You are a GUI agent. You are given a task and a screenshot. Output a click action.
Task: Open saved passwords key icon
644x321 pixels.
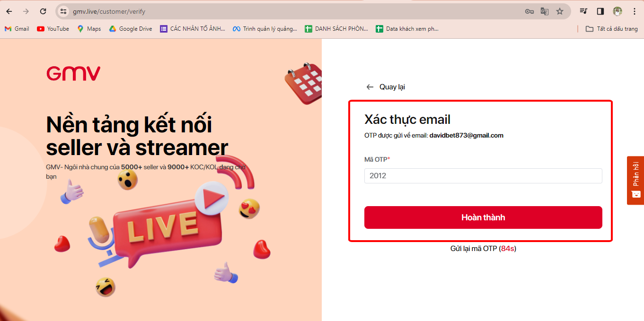point(529,11)
